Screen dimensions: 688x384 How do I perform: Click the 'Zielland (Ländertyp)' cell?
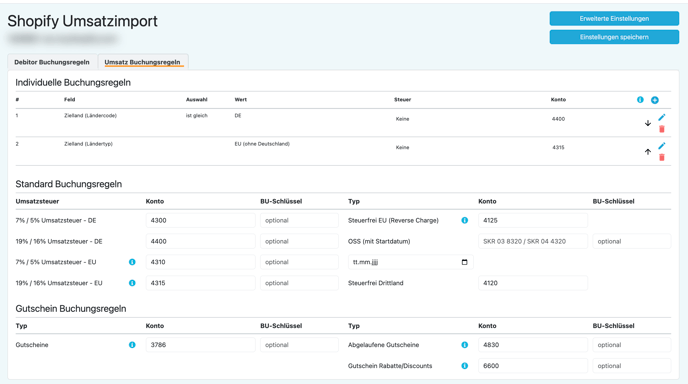point(88,144)
